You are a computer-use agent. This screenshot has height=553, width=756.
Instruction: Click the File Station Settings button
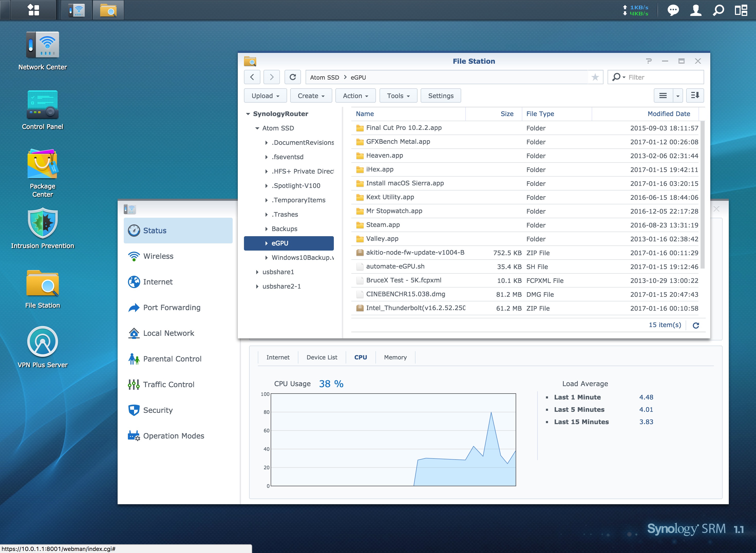pyautogui.click(x=441, y=96)
